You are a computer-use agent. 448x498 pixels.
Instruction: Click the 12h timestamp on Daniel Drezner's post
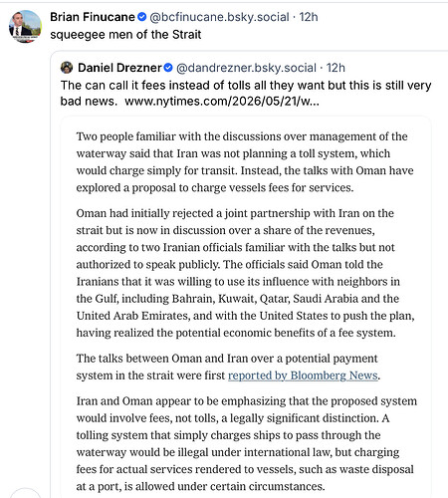pyautogui.click(x=336, y=68)
